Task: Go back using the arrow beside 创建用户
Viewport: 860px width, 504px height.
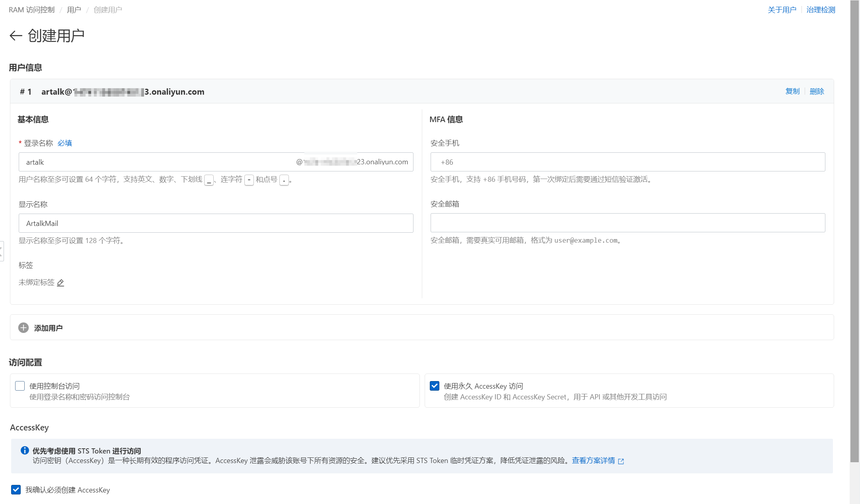Action: point(16,36)
